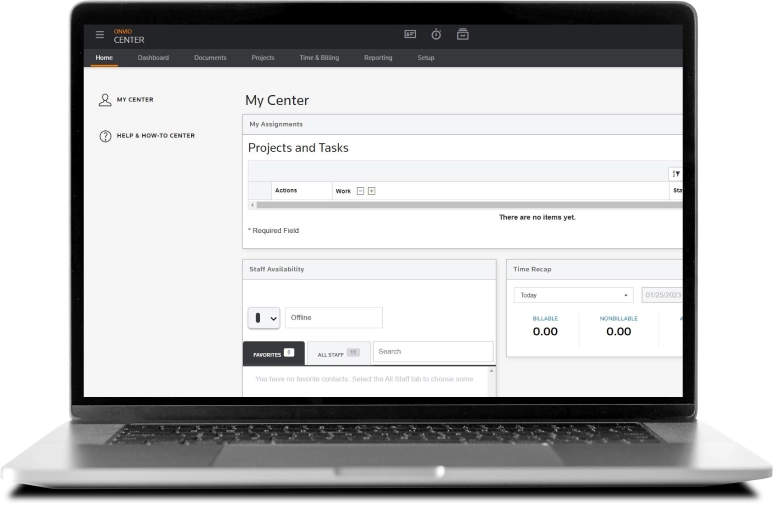Click the filter icon in Projects grid

[x=676, y=173]
